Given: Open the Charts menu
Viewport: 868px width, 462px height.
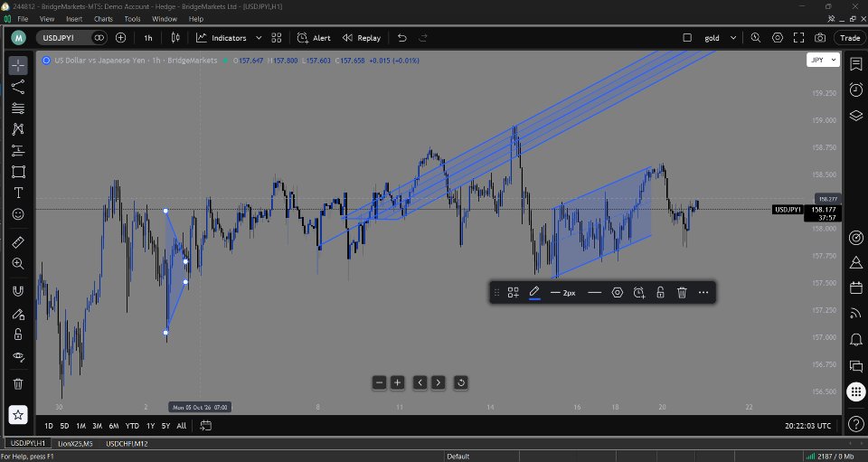Looking at the screenshot, I should (103, 19).
